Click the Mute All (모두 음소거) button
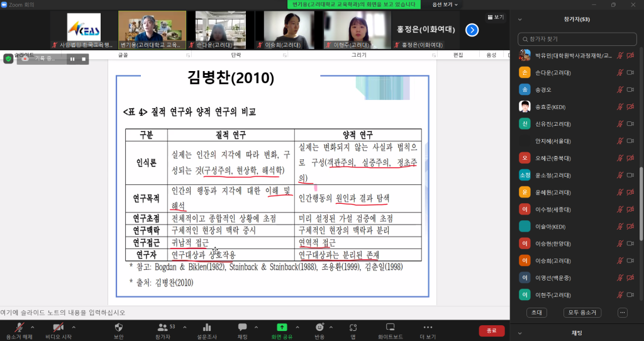Image resolution: width=644 pixels, height=341 pixels. coord(581,312)
